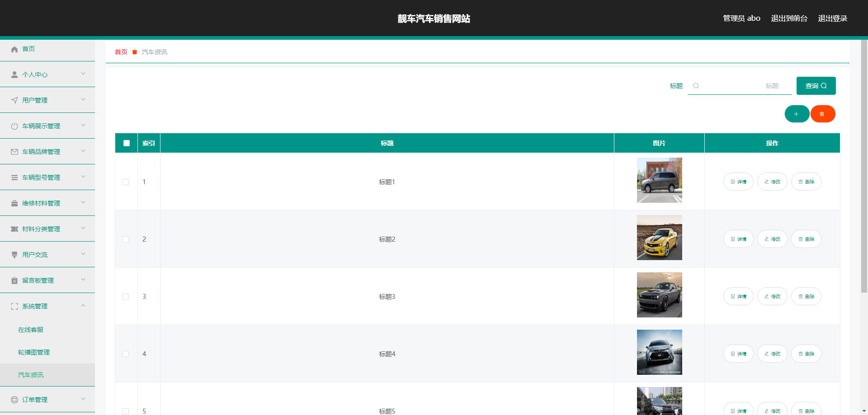Click the fullscreen-bracket icon beside 系统管理
Screen dimensions: 868x415
[x=14, y=306]
